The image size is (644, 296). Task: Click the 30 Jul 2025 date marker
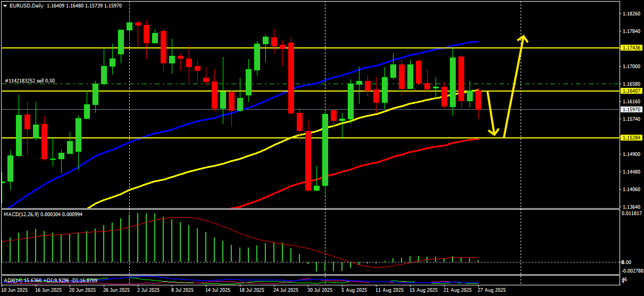coord(320,291)
